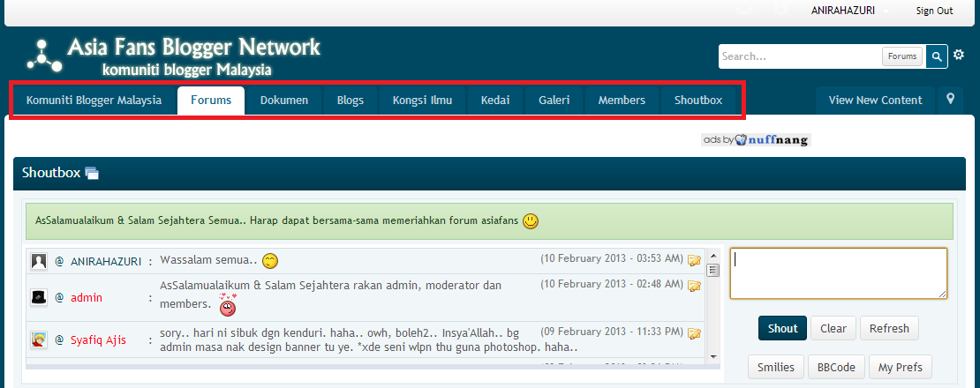
Task: Click the ads by nuffnang banner
Action: tap(756, 139)
